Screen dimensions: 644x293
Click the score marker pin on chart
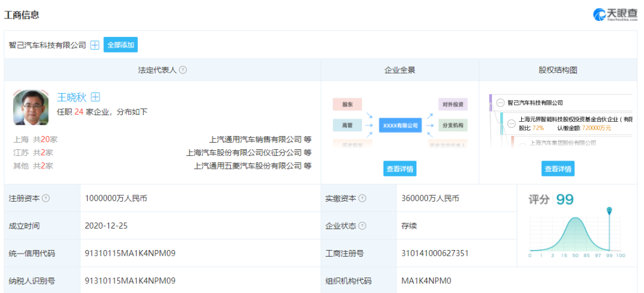(x=609, y=211)
